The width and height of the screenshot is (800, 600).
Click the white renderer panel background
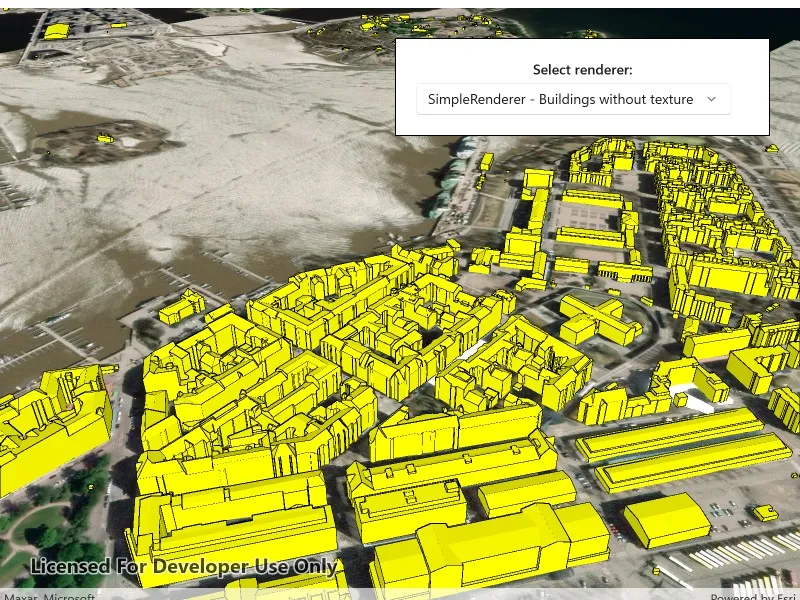point(582,124)
